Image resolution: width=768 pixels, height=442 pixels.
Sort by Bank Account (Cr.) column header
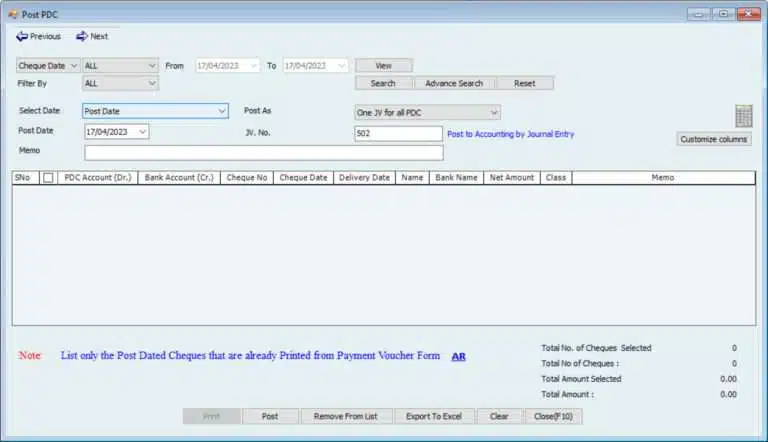click(x=179, y=178)
